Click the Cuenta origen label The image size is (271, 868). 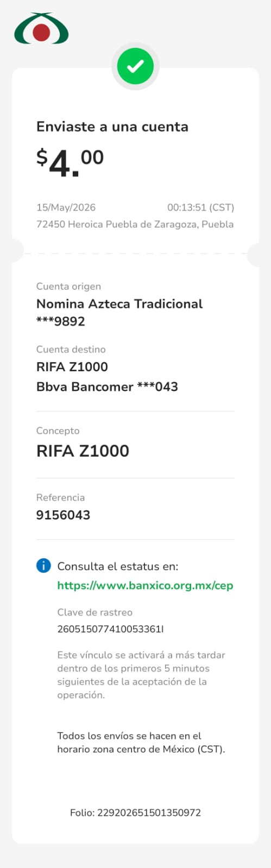click(x=68, y=287)
